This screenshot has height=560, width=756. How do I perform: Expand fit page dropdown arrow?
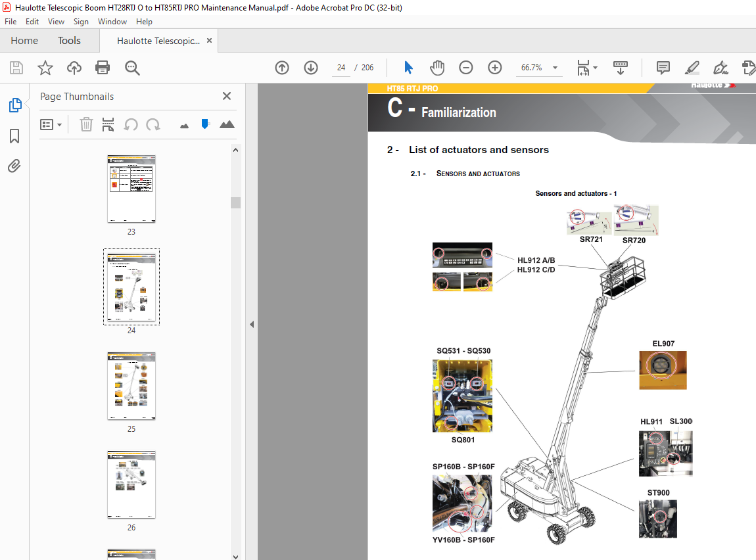[596, 68]
